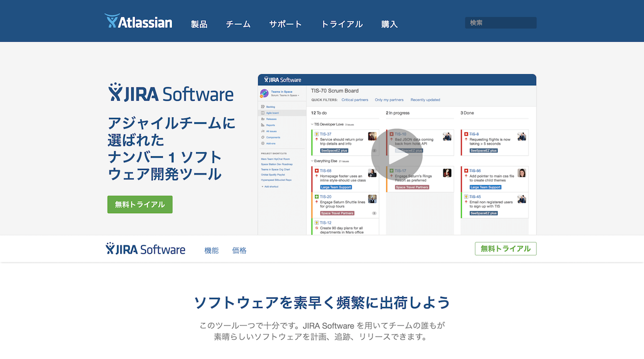Screen dimensions: 644x359
Task: Click the '3 Done' column header
Action: (x=468, y=113)
